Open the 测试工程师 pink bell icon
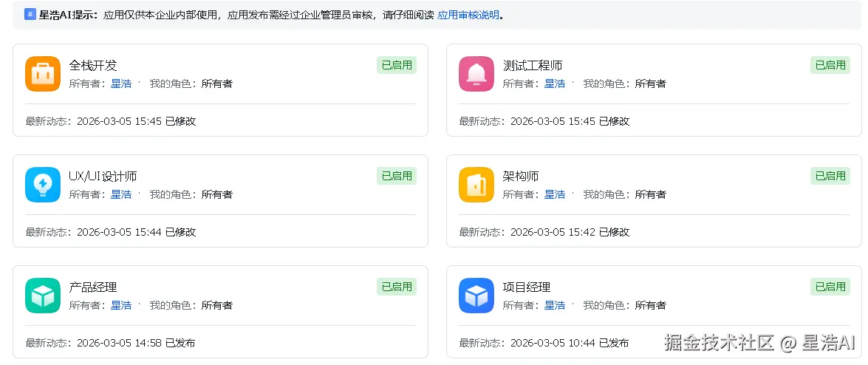This screenshot has width=868, height=365. (x=476, y=74)
